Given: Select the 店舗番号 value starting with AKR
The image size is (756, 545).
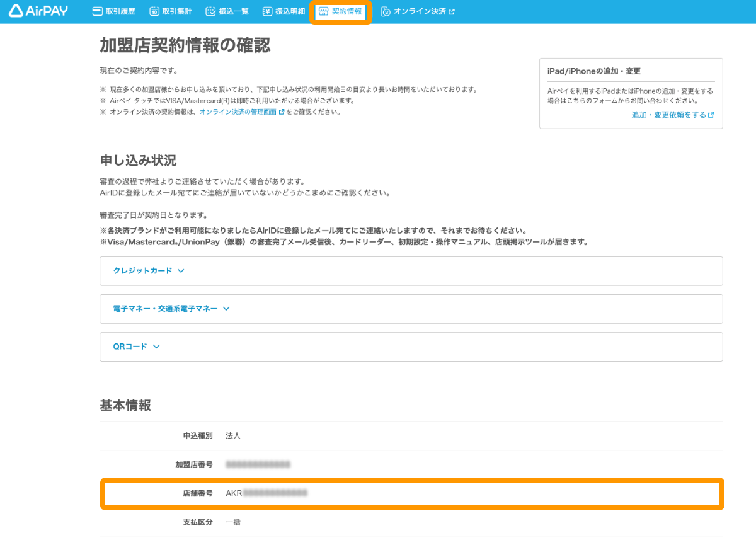Looking at the screenshot, I should (x=266, y=493).
